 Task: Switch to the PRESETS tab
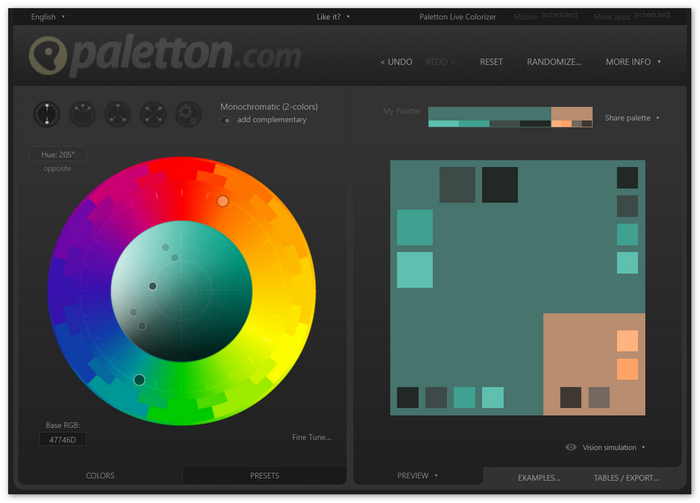tap(264, 476)
